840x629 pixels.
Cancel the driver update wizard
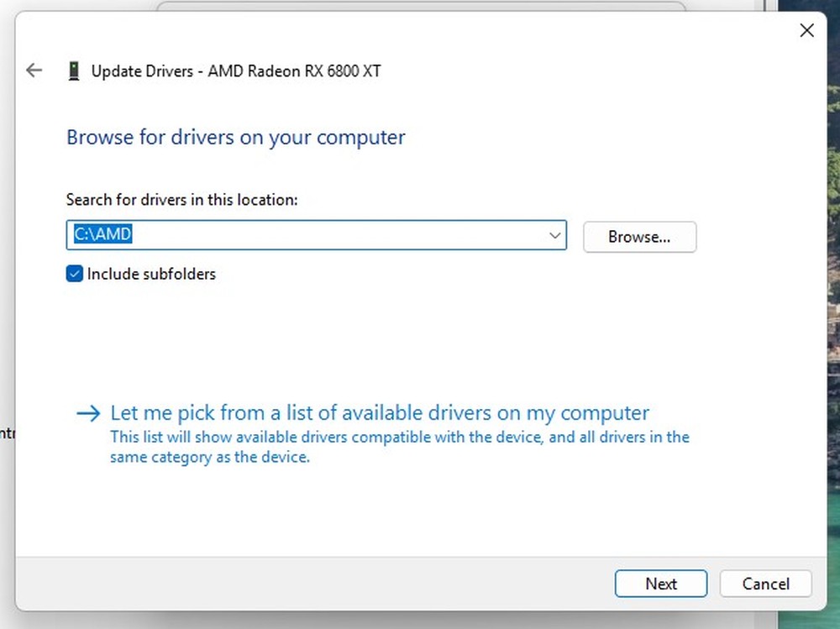[765, 584]
